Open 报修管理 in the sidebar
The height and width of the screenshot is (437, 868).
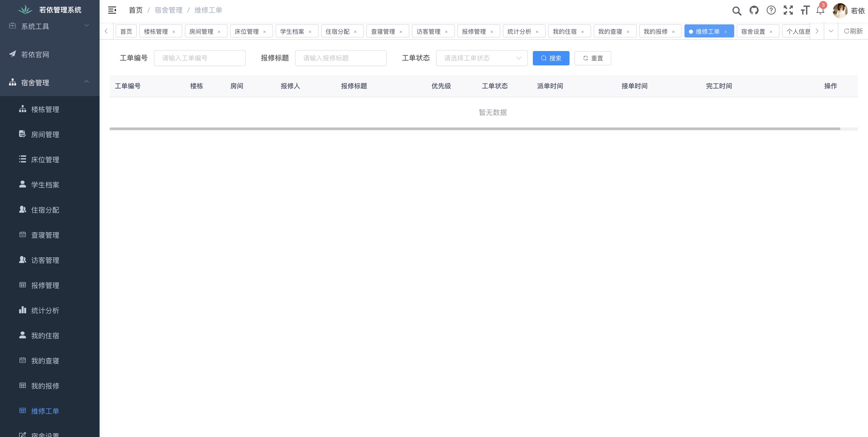pos(50,285)
